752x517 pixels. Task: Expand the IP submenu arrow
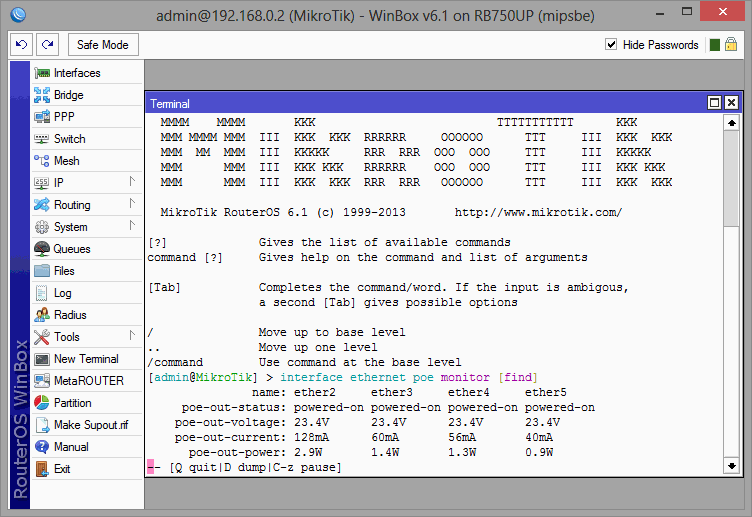(132, 182)
